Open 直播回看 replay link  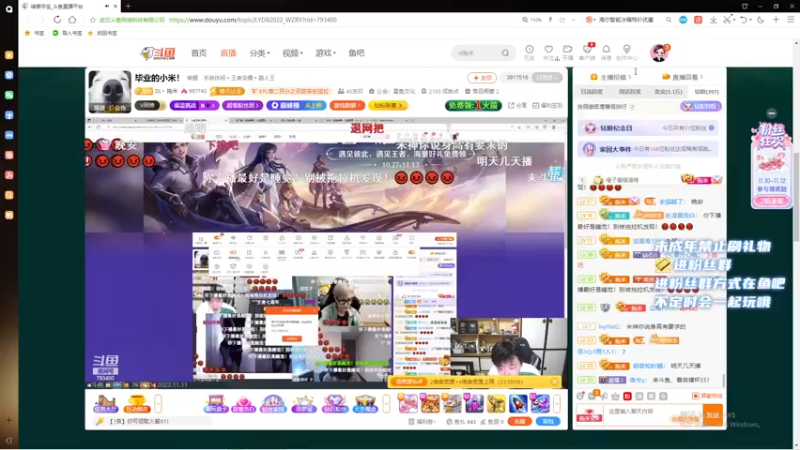[x=683, y=77]
